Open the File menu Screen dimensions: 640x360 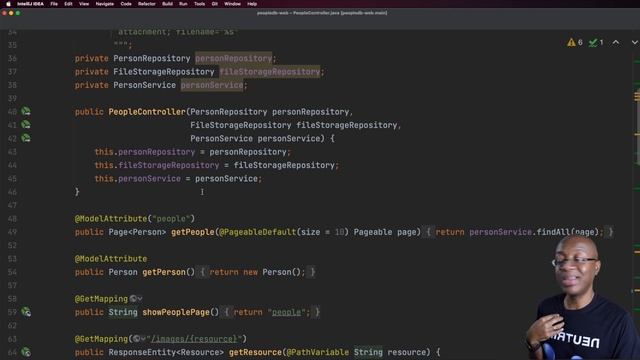[x=54, y=4]
